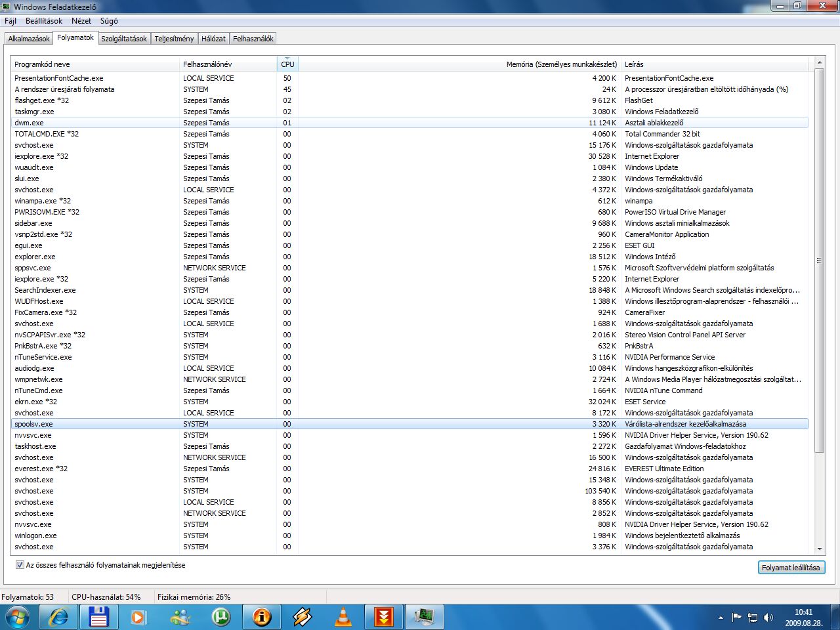The image size is (840, 630).
Task: Click the scrollbar up arrow
Action: coord(819,62)
